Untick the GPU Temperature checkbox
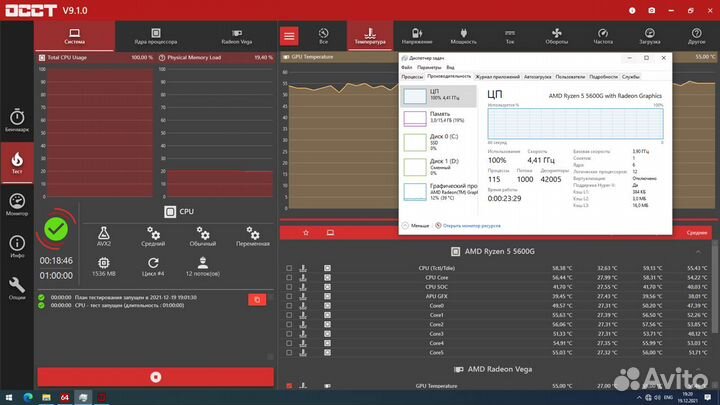The height and width of the screenshot is (405, 720). (289, 386)
